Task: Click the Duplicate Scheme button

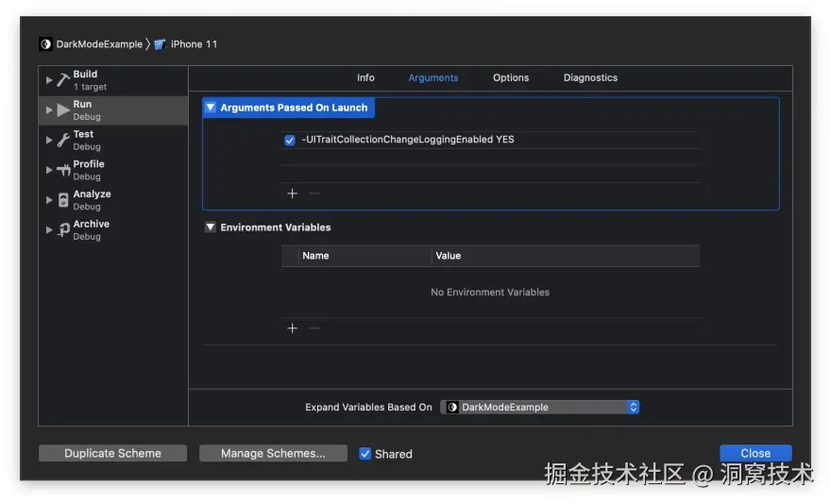Action: (x=112, y=453)
